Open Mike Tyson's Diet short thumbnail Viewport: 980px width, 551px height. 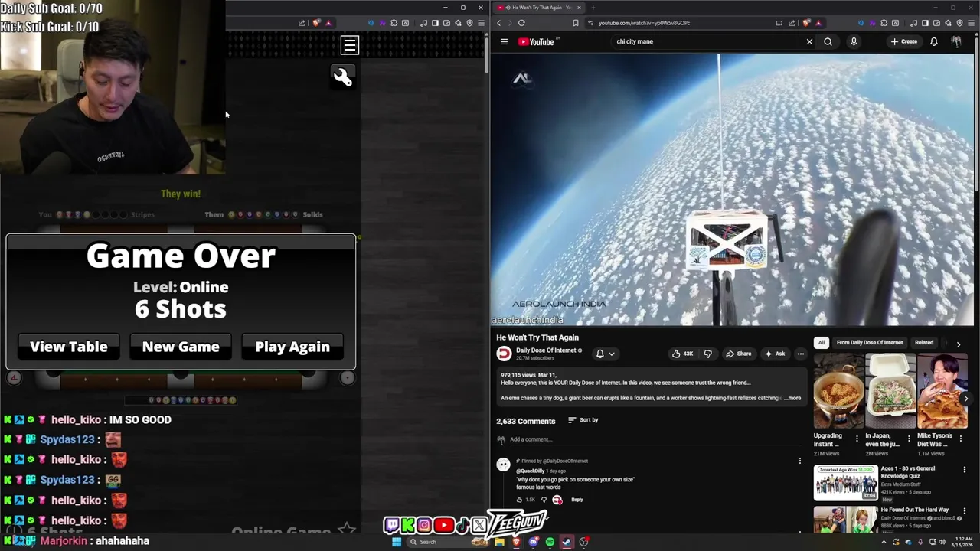coord(942,391)
